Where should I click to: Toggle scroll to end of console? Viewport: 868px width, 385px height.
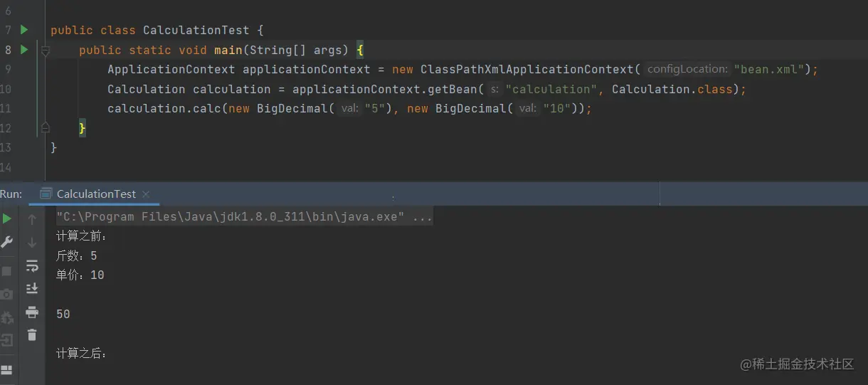[x=32, y=288]
